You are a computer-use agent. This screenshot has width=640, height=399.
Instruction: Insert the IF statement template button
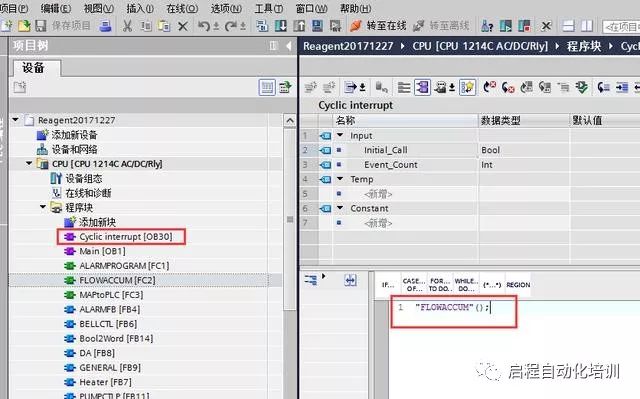click(388, 285)
